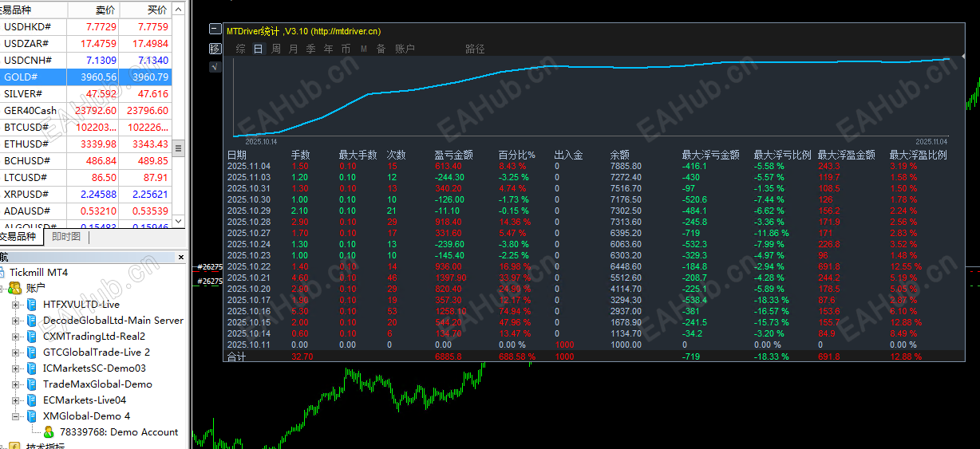Click the market watch scrollbar thumb
The image size is (980, 449).
179,149
